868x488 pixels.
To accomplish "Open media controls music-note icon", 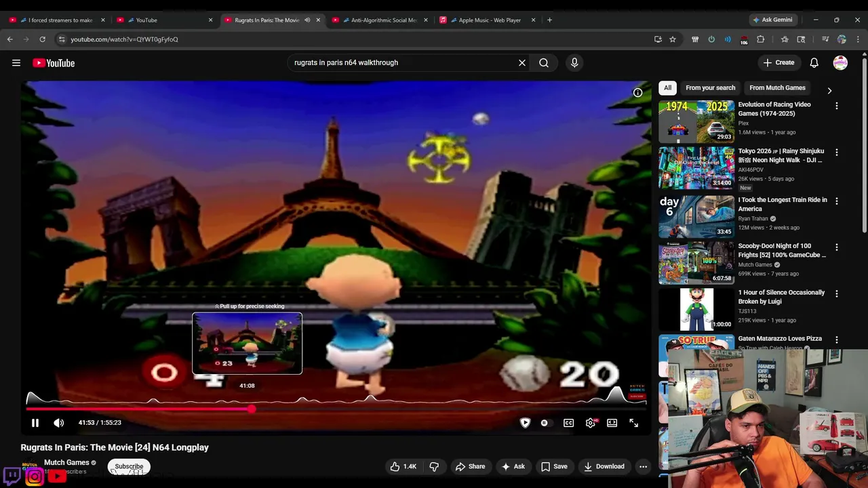I will 825,39.
